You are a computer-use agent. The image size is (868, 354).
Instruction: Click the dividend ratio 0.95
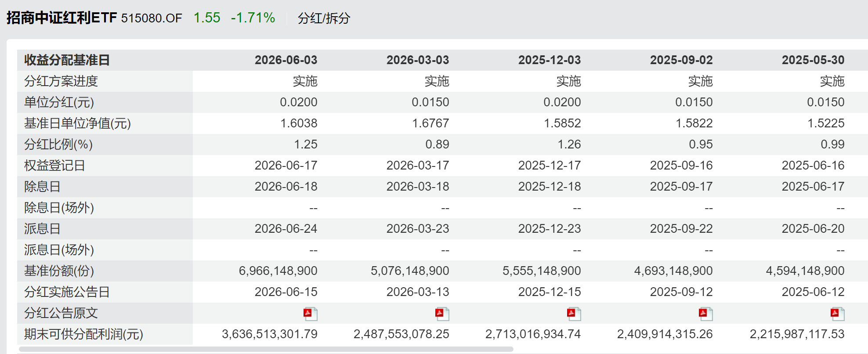pos(701,144)
